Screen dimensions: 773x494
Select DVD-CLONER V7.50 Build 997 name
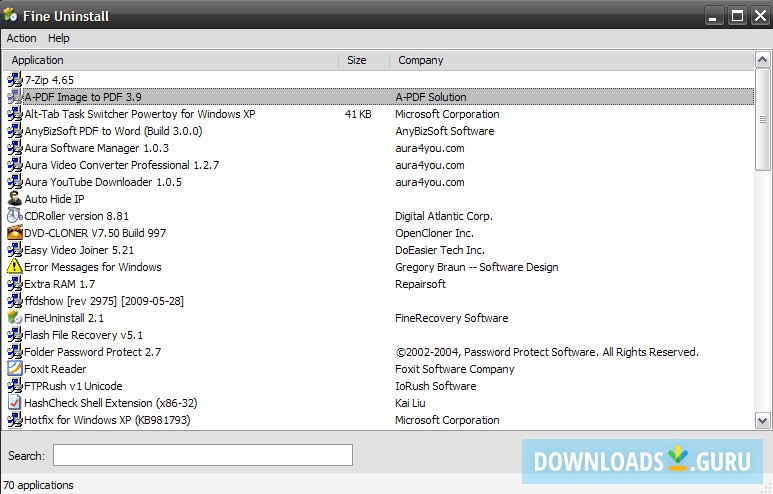coord(95,233)
